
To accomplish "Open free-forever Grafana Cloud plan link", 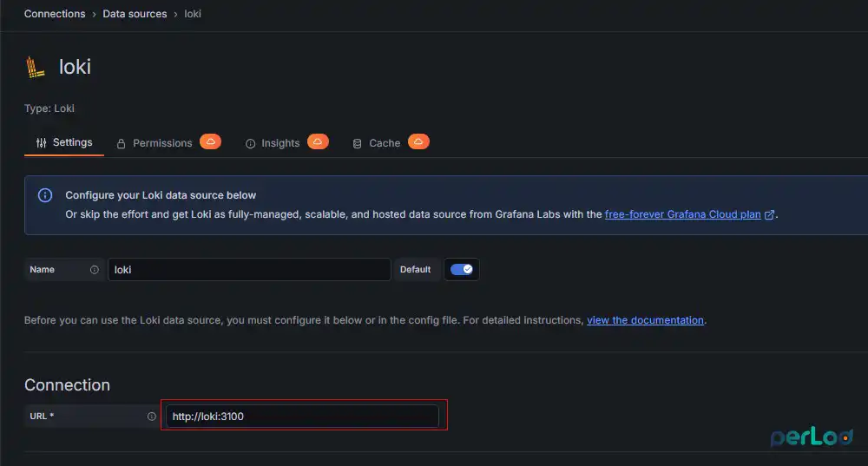I will pos(682,214).
